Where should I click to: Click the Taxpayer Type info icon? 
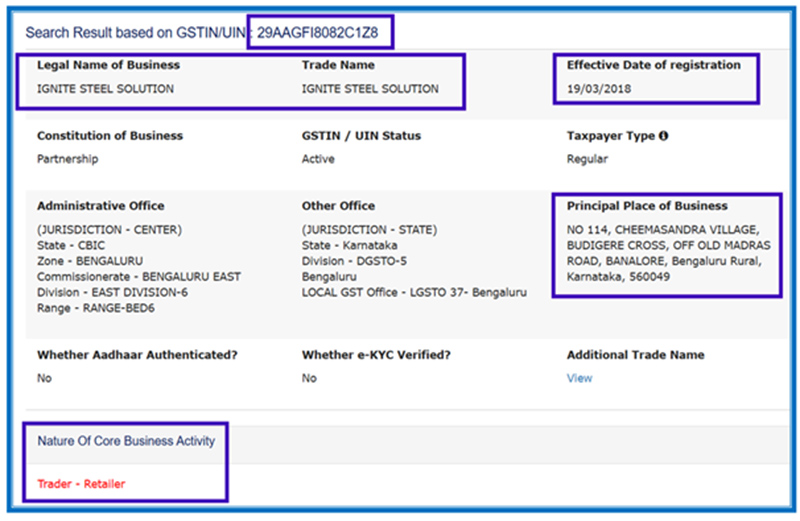664,136
